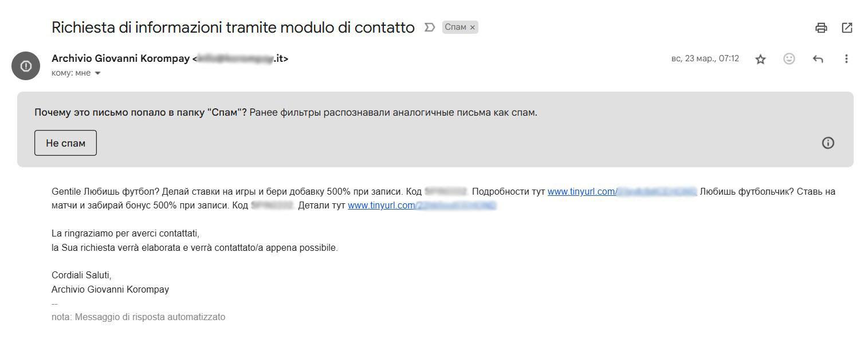Viewport: 868px width, 343px height.
Task: Remove the Спам label from the email
Action: tap(472, 27)
